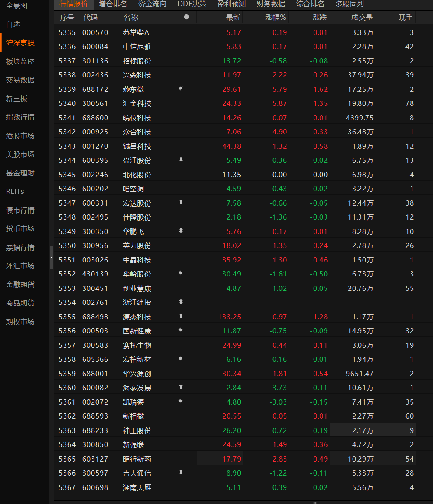
Task: Click the circle dot column header
Action: pos(186,17)
